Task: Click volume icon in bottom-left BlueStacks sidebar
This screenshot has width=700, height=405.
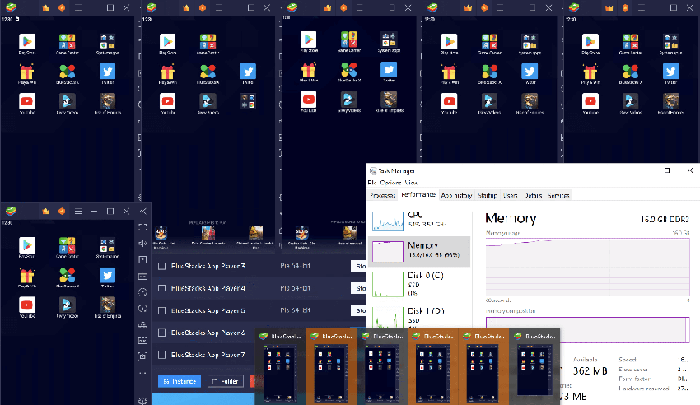Action: [142, 243]
